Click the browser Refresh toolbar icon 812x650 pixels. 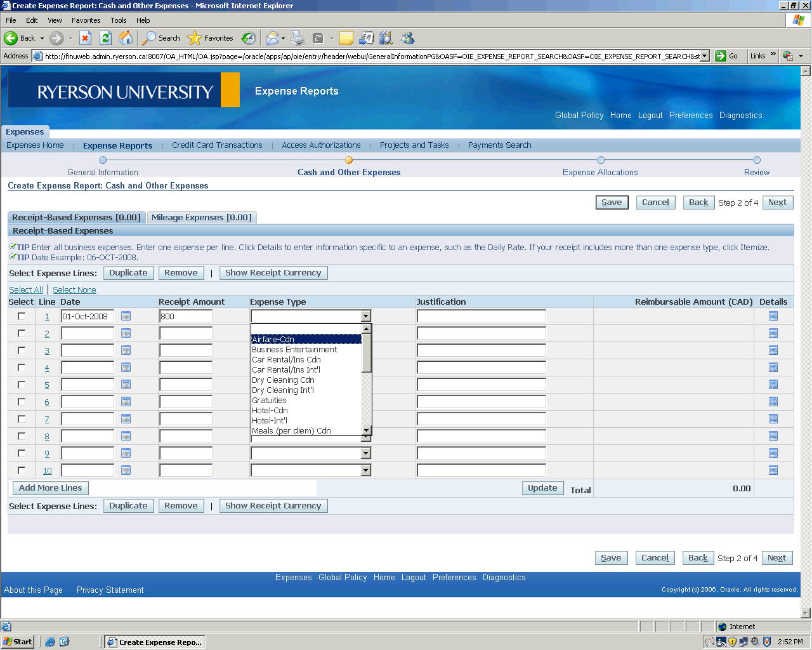click(x=106, y=38)
